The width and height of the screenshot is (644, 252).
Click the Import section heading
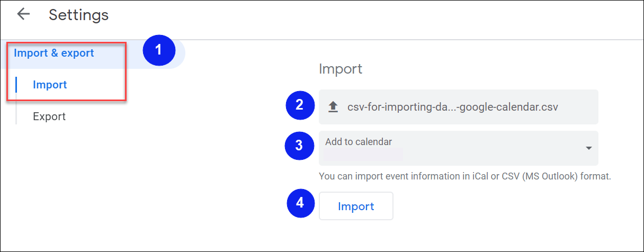point(341,69)
